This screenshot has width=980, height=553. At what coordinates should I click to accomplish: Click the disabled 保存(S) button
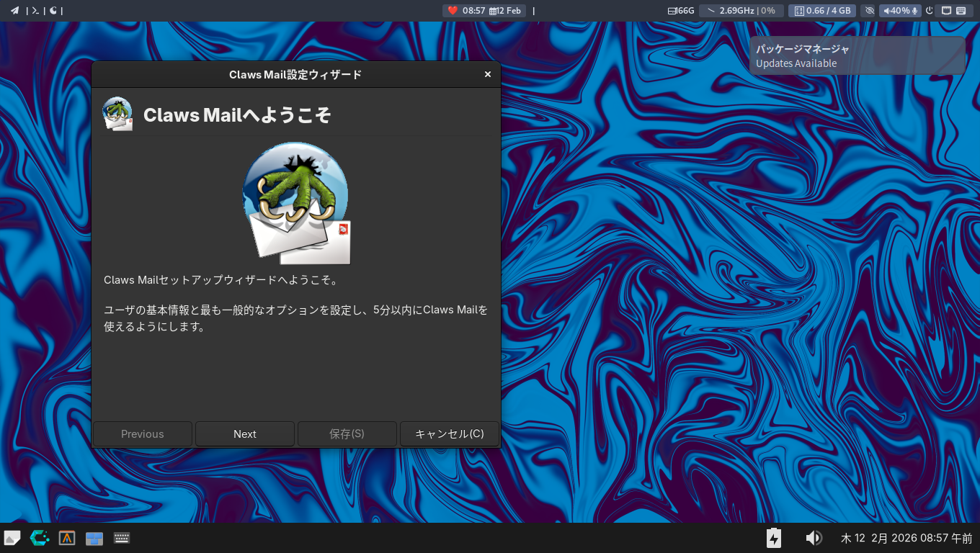point(347,434)
